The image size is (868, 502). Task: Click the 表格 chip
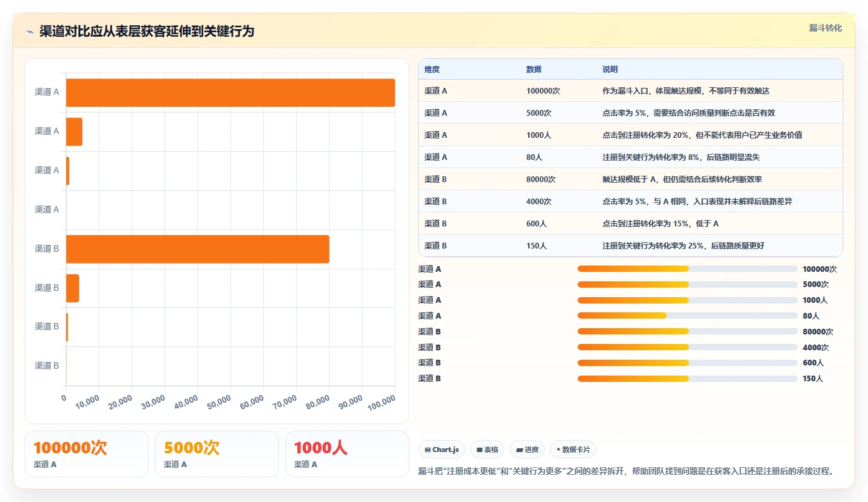point(487,450)
